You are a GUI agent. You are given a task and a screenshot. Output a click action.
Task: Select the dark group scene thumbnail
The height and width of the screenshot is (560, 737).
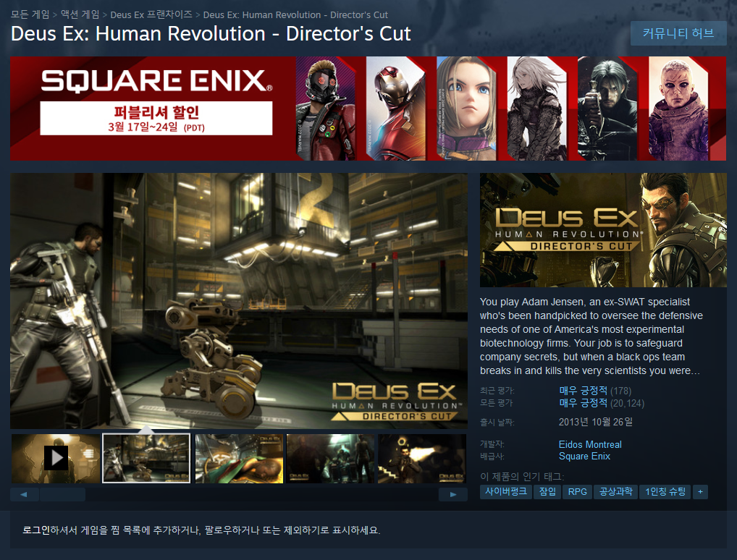tap(330, 459)
